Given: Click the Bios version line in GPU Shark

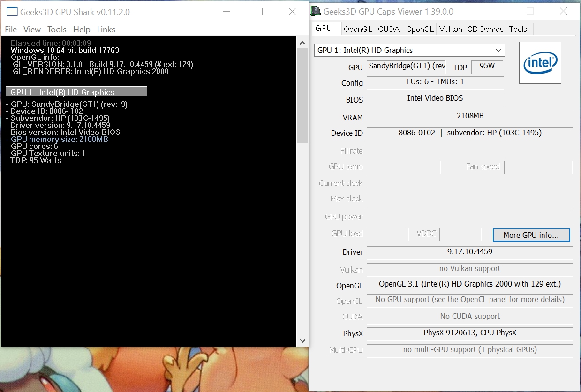Looking at the screenshot, I should [x=63, y=133].
